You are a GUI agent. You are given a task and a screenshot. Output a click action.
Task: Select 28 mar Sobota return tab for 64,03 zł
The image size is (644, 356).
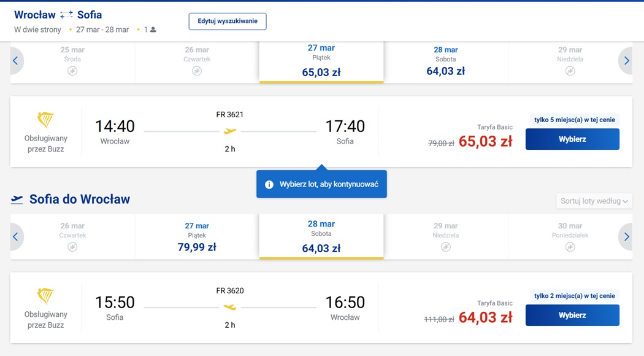321,237
